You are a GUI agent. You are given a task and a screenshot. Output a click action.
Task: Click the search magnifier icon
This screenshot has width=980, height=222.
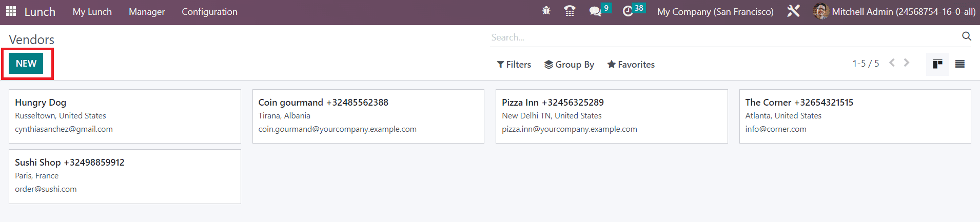click(x=967, y=36)
